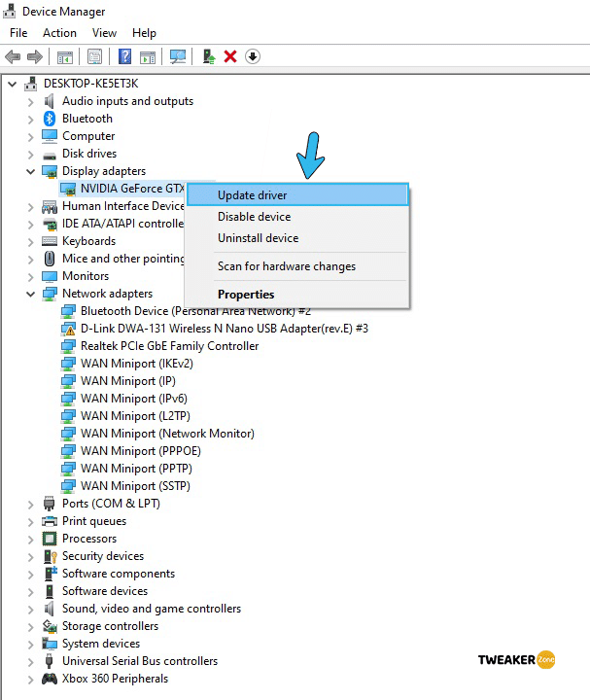This screenshot has width=590, height=700.
Task: Click the red X Uninstall device icon
Action: pyautogui.click(x=230, y=56)
